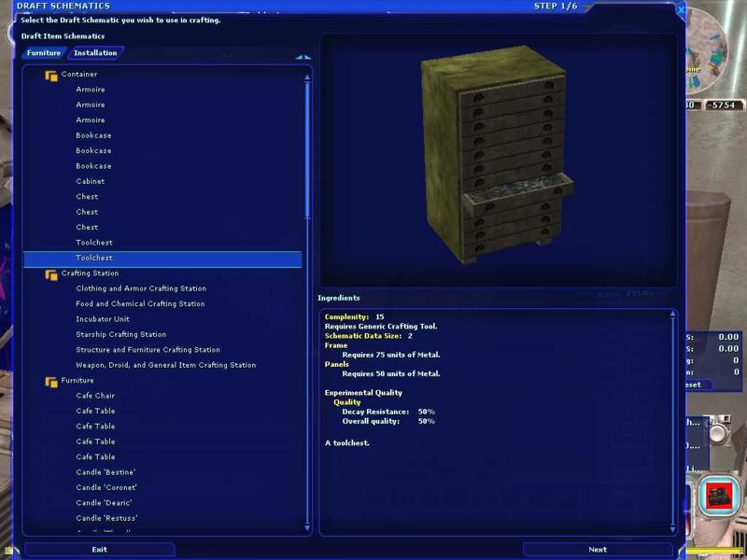Select the Furniture tab
This screenshot has width=747, height=560.
click(44, 53)
